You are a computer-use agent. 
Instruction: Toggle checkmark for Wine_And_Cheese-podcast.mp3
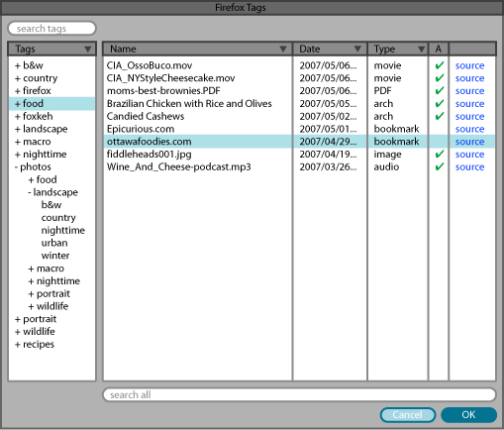click(439, 166)
